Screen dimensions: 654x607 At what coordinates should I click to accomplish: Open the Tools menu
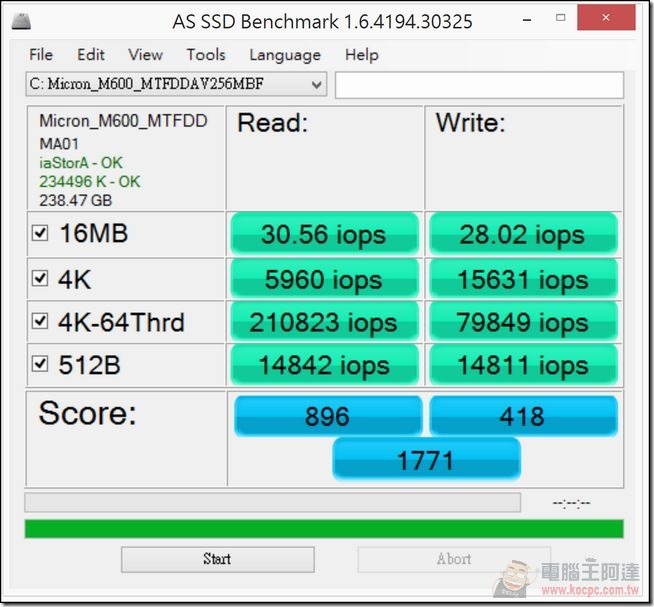tap(206, 55)
